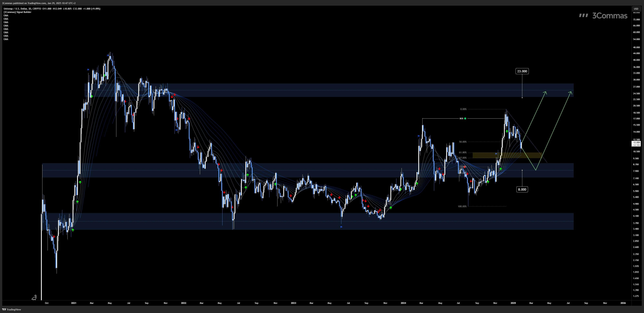Click 'Oct' on the time axis
Screen dimensions: 644x313
(47, 303)
